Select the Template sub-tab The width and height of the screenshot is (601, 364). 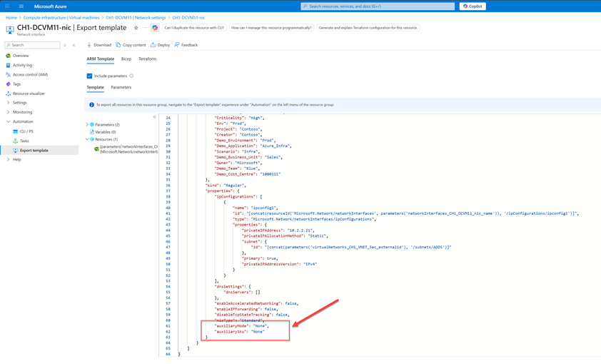pos(95,87)
